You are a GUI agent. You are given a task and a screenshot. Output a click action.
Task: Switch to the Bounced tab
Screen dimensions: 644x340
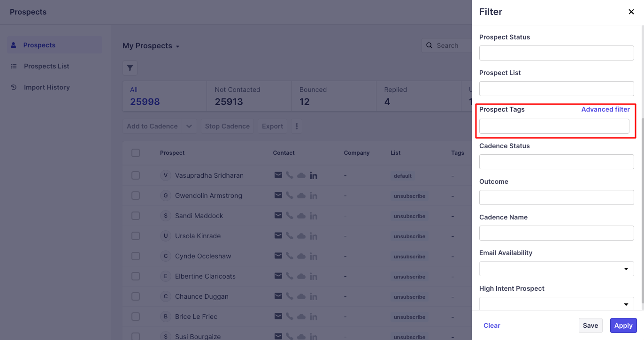tap(333, 96)
